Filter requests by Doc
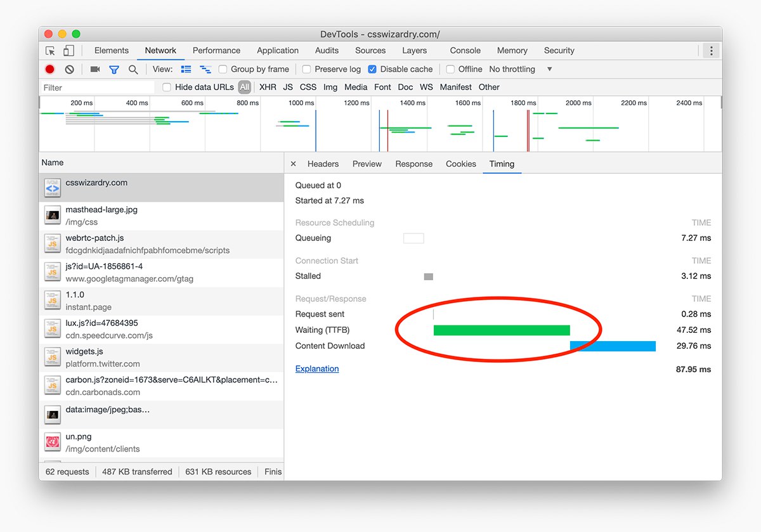 click(x=405, y=87)
